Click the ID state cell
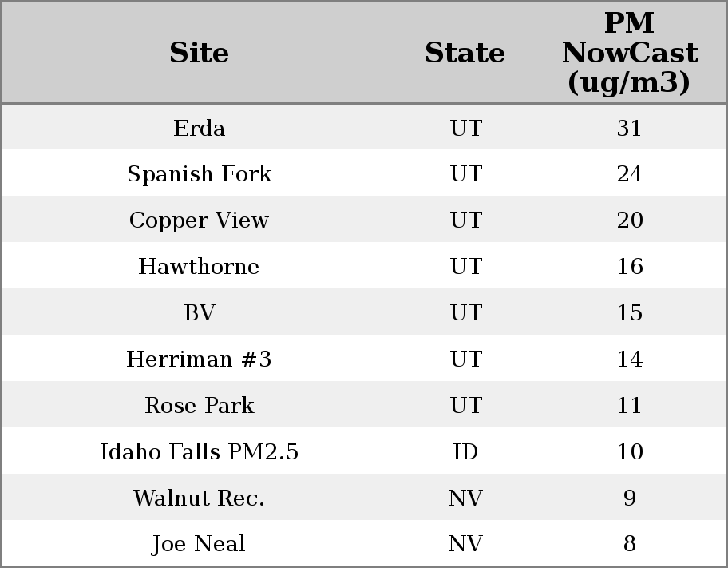This screenshot has width=728, height=568. click(465, 452)
